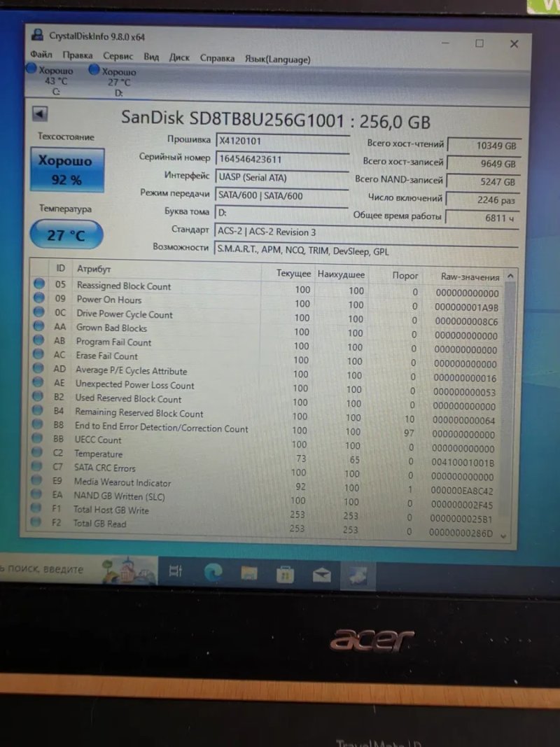Click the Текущее column header
The image size is (560, 747).
tap(293, 274)
